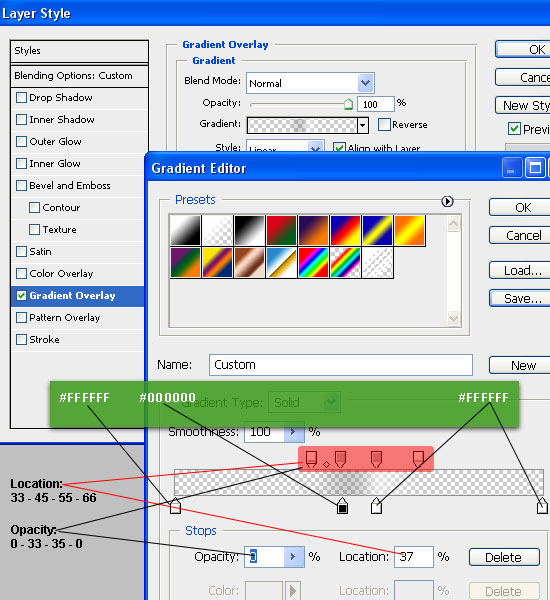Select the opacity midpoint diamond marker
Screen dimensions: 550x600
[326, 465]
